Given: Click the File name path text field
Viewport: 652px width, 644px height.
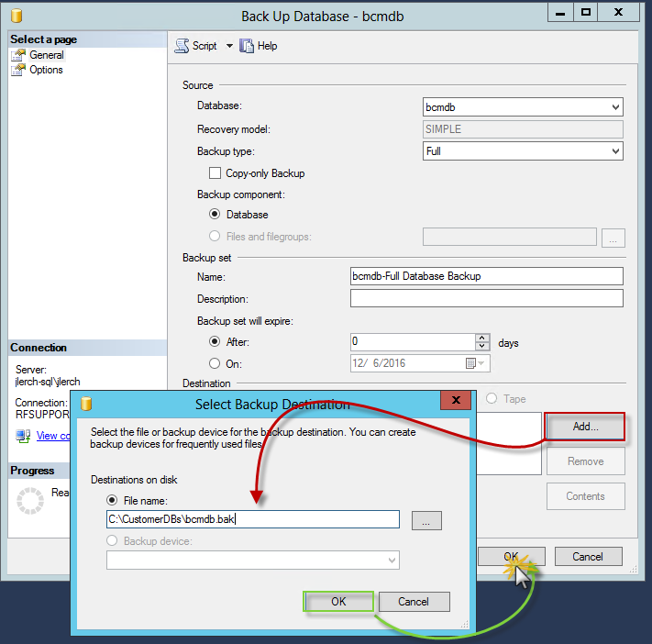Looking at the screenshot, I should point(252,520).
